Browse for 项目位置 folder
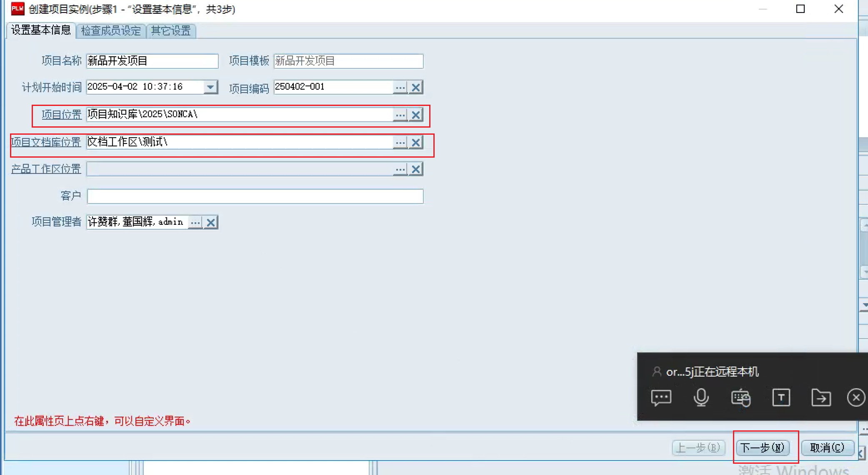 coord(400,115)
